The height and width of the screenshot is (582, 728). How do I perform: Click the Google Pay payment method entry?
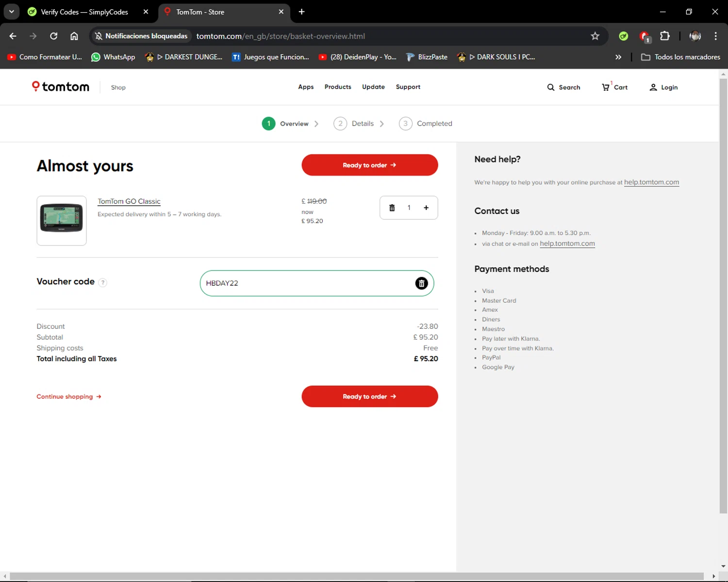click(498, 367)
